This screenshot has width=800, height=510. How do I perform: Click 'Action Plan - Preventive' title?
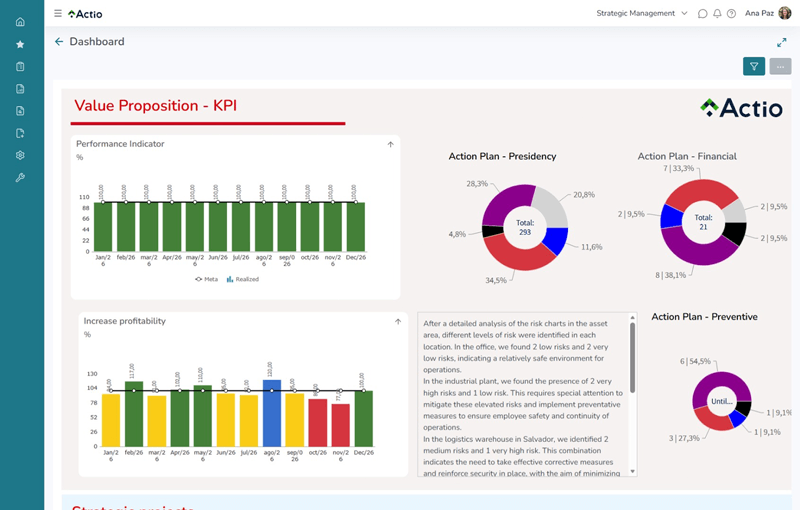click(704, 317)
